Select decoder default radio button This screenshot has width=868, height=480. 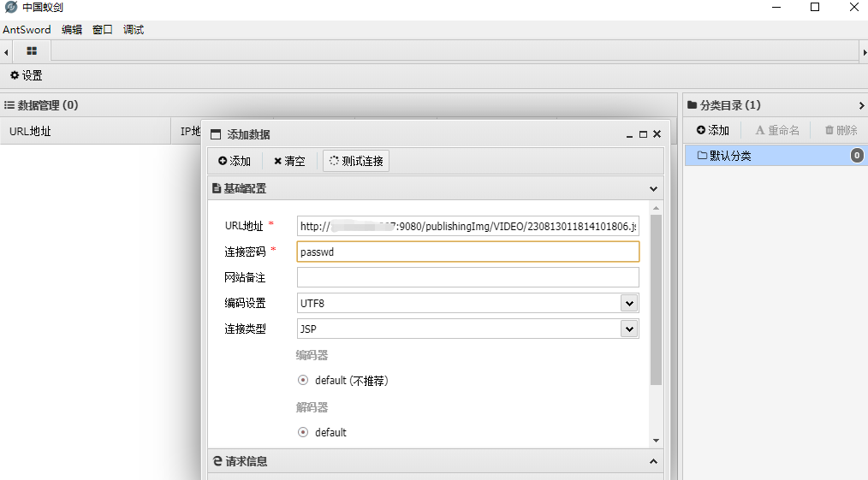point(303,432)
